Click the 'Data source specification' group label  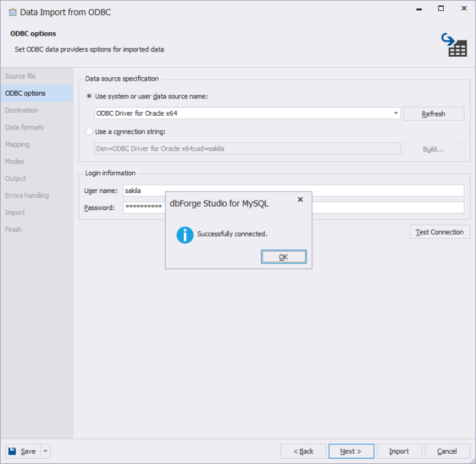(x=122, y=79)
